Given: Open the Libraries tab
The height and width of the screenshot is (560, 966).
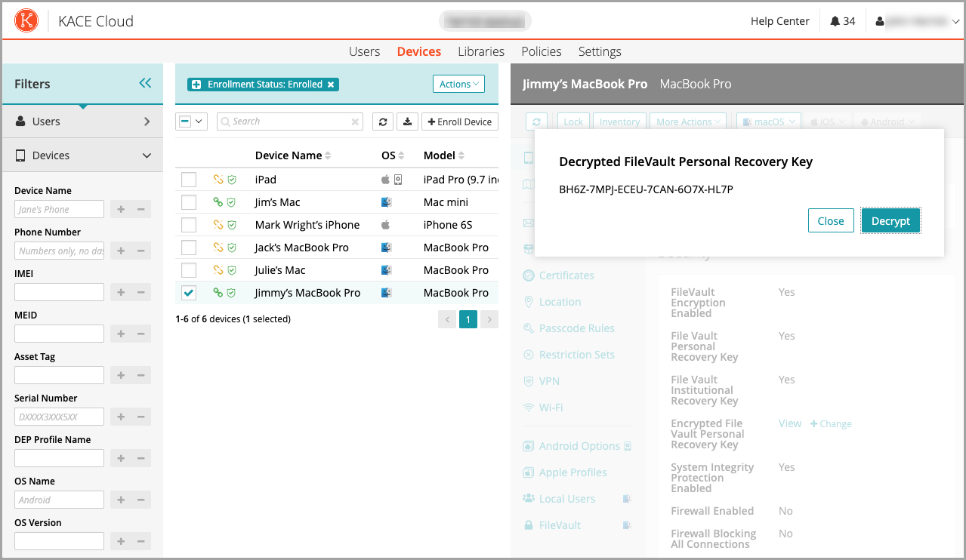Looking at the screenshot, I should click(480, 51).
